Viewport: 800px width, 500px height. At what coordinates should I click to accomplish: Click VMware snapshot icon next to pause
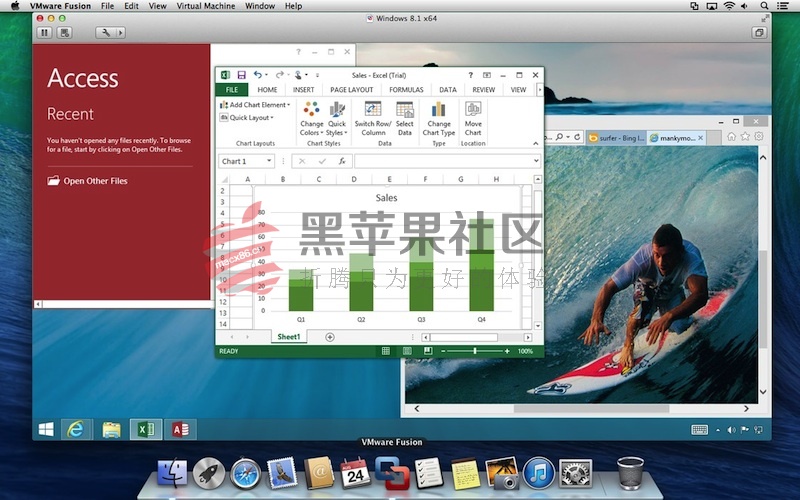[x=64, y=33]
